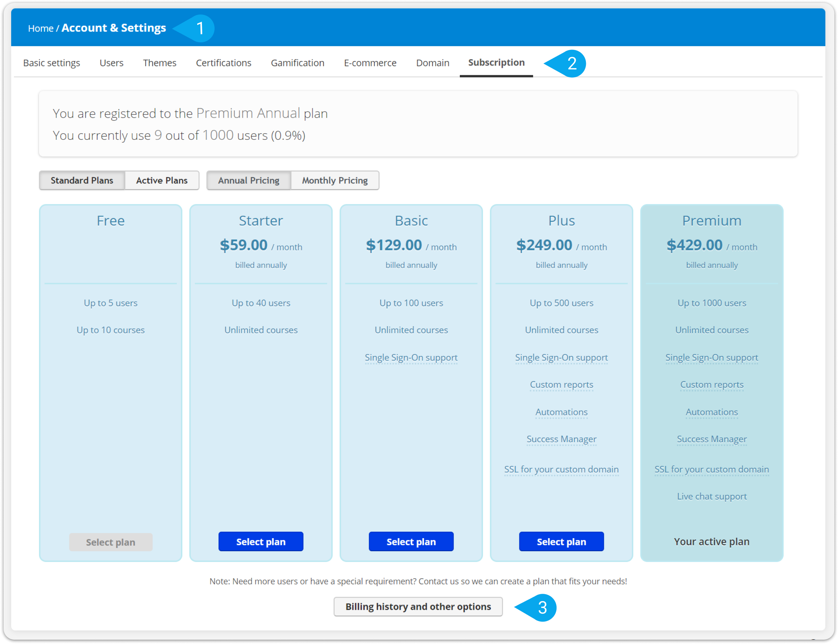
Task: Click disabled Select plan under Free
Action: 111,543
